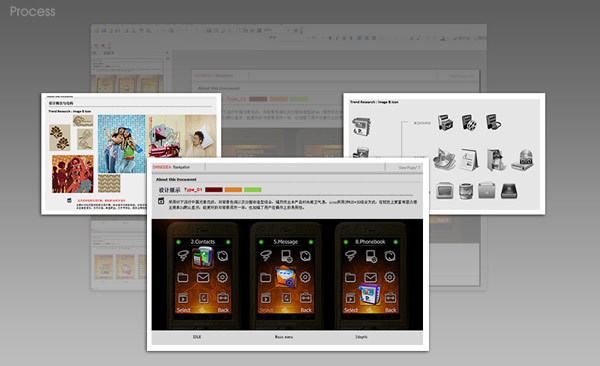Image resolution: width=600 pixels, height=366 pixels.
Task: Click the orange Type_01 color swatch
Action: [x=233, y=190]
